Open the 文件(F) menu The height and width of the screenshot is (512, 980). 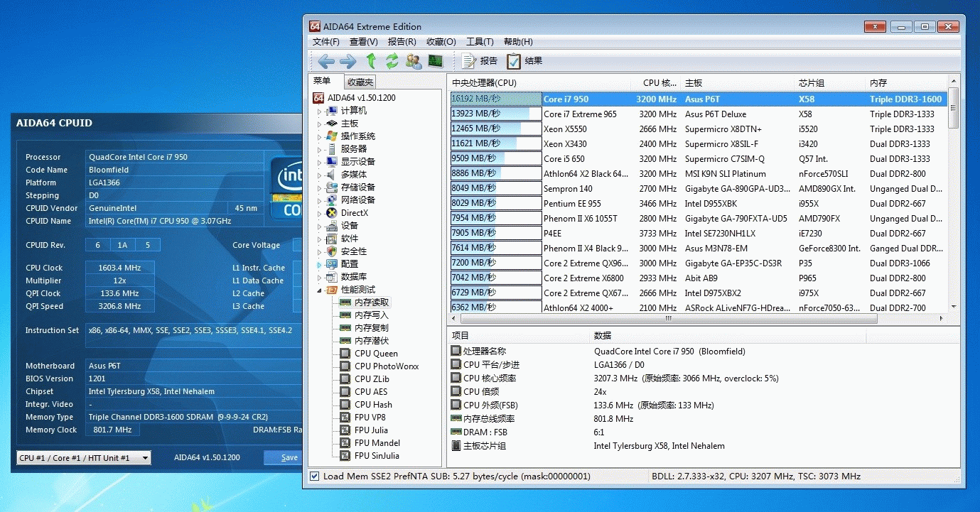point(327,42)
